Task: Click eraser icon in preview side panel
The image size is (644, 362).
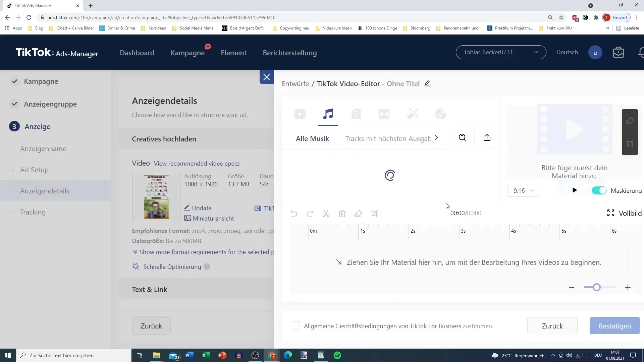Action: point(630,121)
